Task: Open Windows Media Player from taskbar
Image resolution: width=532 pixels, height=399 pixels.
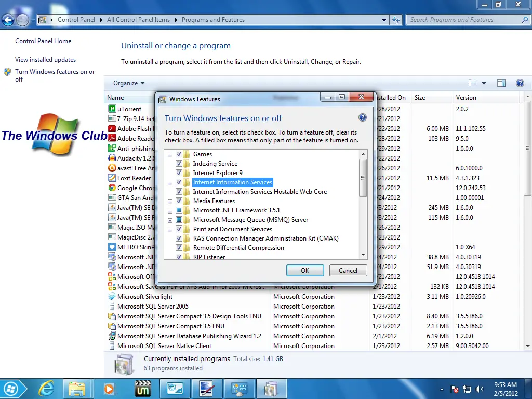Action: tap(109, 389)
